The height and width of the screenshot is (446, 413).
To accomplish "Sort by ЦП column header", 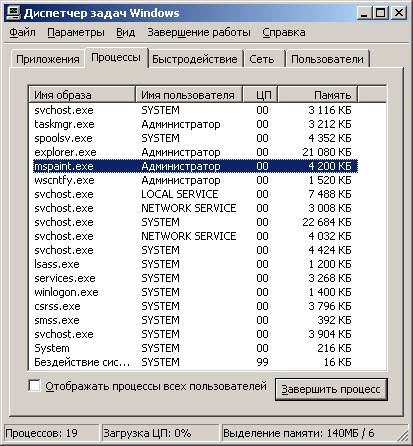I will pos(260,95).
